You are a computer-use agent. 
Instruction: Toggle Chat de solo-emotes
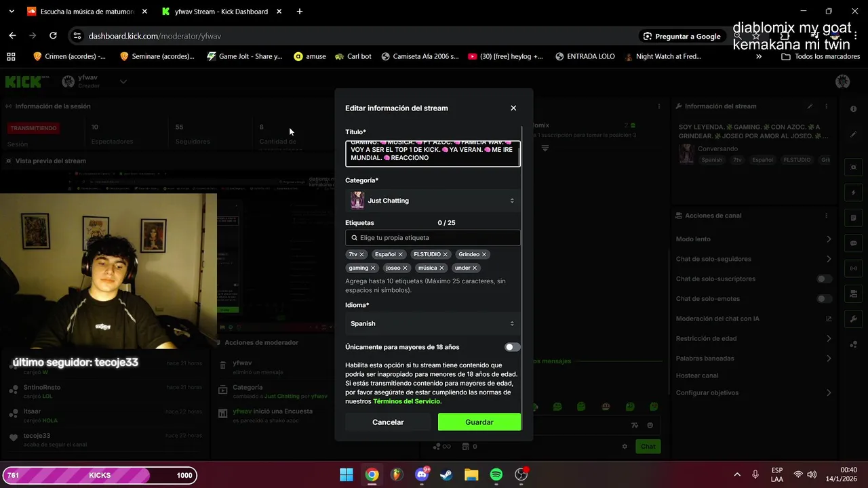(x=824, y=299)
